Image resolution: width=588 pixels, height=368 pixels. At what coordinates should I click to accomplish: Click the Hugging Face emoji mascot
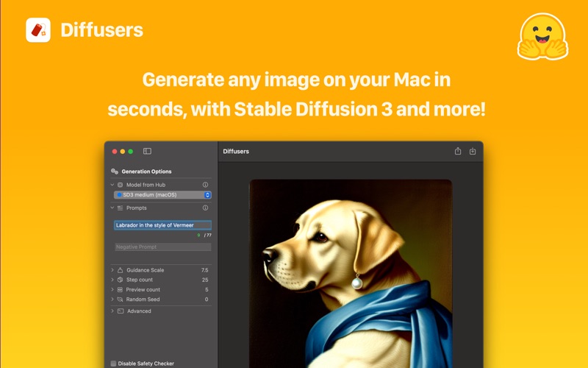coord(542,37)
